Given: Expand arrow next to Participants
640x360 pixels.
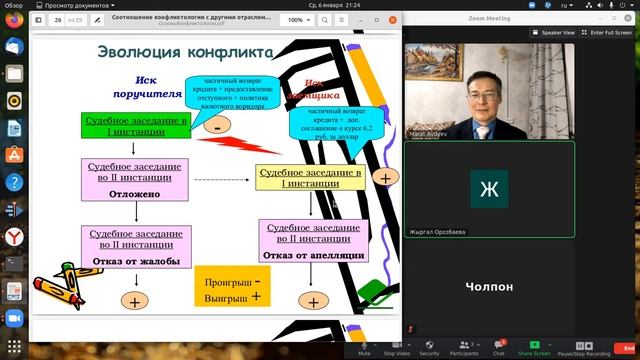Looking at the screenshot, I should pyautogui.click(x=478, y=345).
